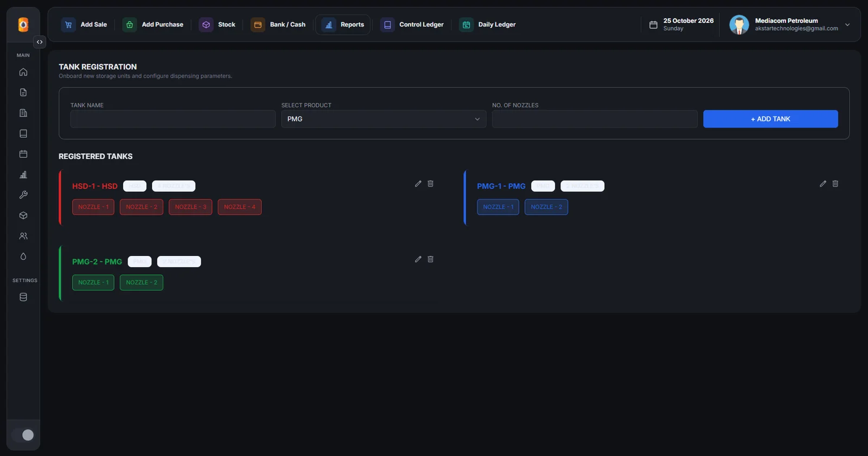Screen dimensions: 868x456
Task: Collapse the sidebar with the arrows button
Action: click(40, 42)
